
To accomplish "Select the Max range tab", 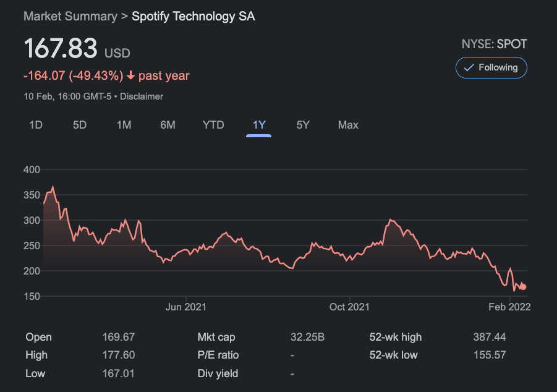I will tap(348, 125).
